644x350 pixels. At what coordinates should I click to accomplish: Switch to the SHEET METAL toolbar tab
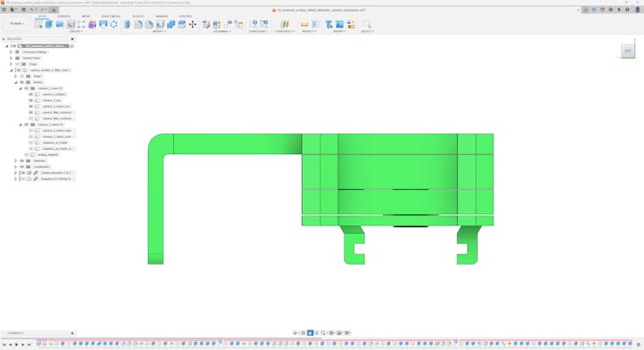pos(111,16)
